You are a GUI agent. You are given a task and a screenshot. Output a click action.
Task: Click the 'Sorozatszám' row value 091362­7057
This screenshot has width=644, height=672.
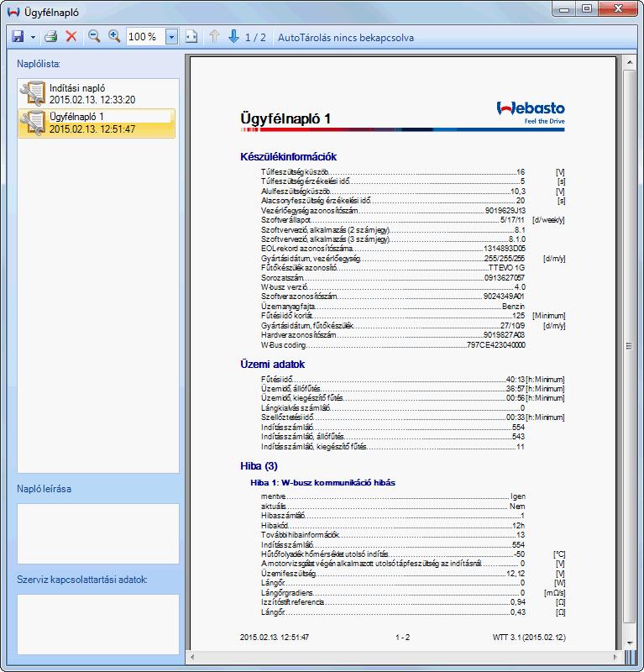505,278
